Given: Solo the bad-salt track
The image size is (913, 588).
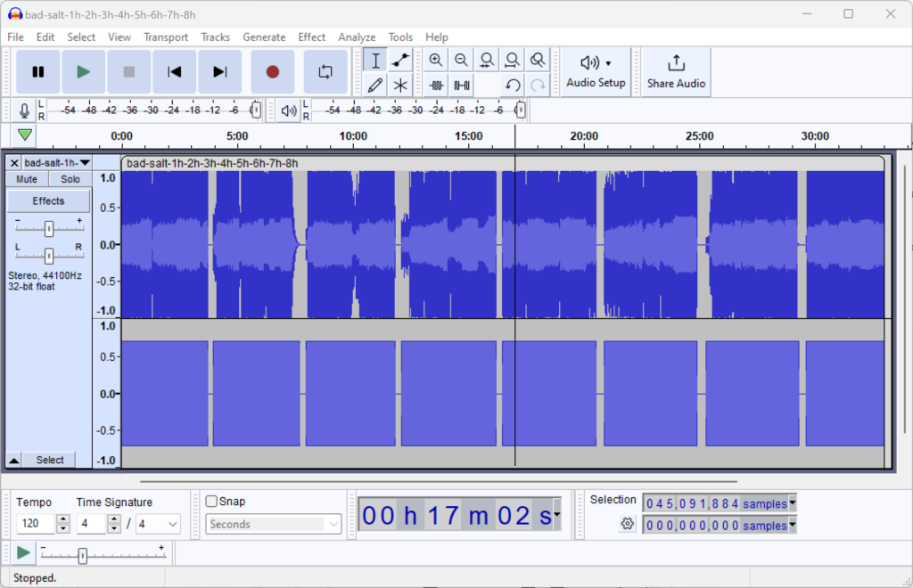Looking at the screenshot, I should click(69, 178).
